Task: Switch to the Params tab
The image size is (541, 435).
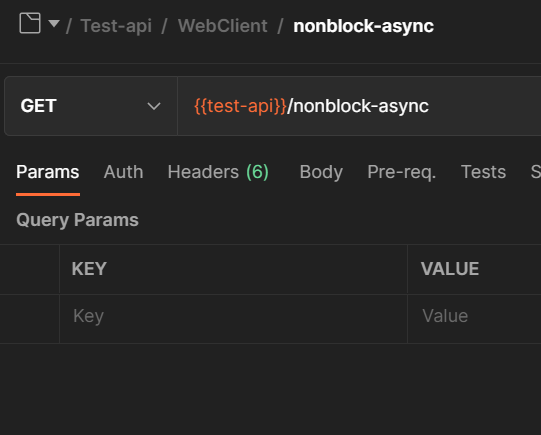Action: [48, 172]
